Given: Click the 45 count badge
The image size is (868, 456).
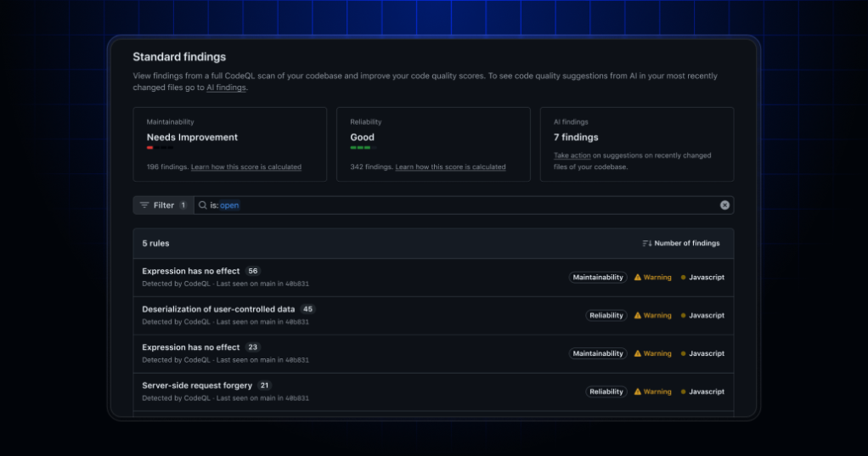Looking at the screenshot, I should click(x=307, y=309).
